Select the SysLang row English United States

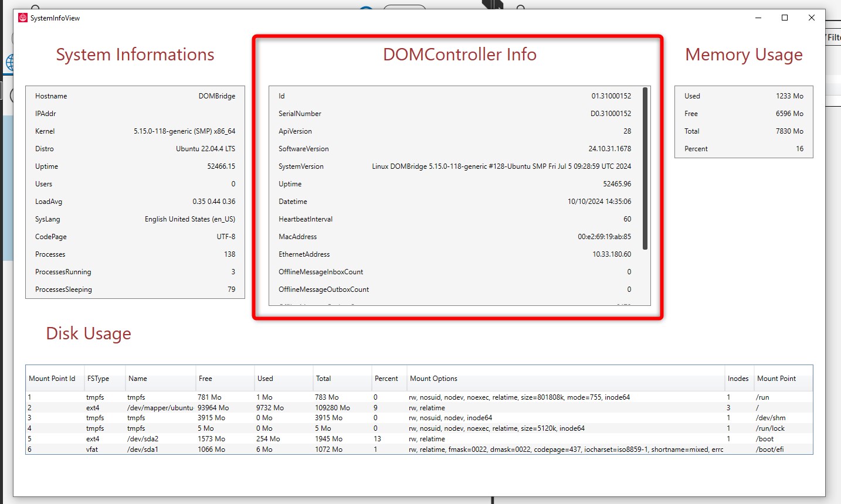coord(135,219)
